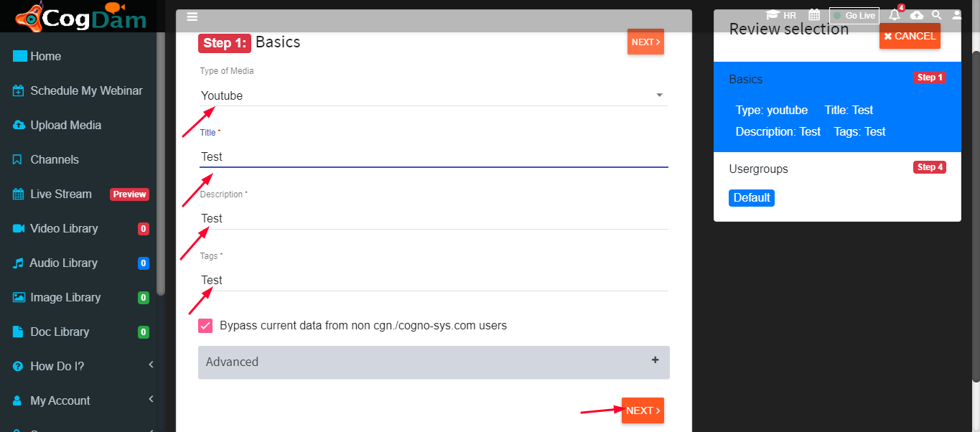This screenshot has height=432, width=980.
Task: Expand the How Do I? submenu
Action: pos(83,366)
